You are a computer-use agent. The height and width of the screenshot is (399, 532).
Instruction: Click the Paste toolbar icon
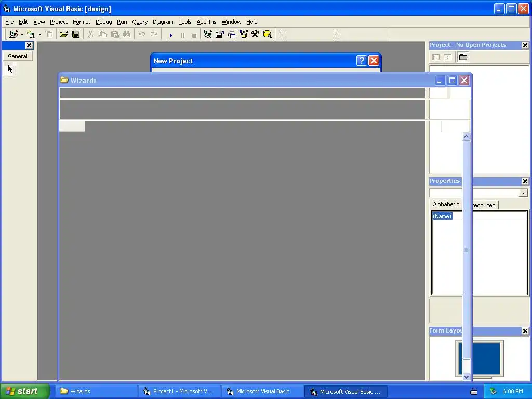pyautogui.click(x=114, y=34)
